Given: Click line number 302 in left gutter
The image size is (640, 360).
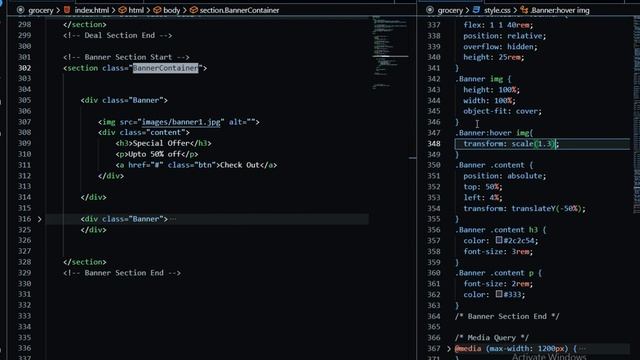Looking at the screenshot, I should point(24,68).
